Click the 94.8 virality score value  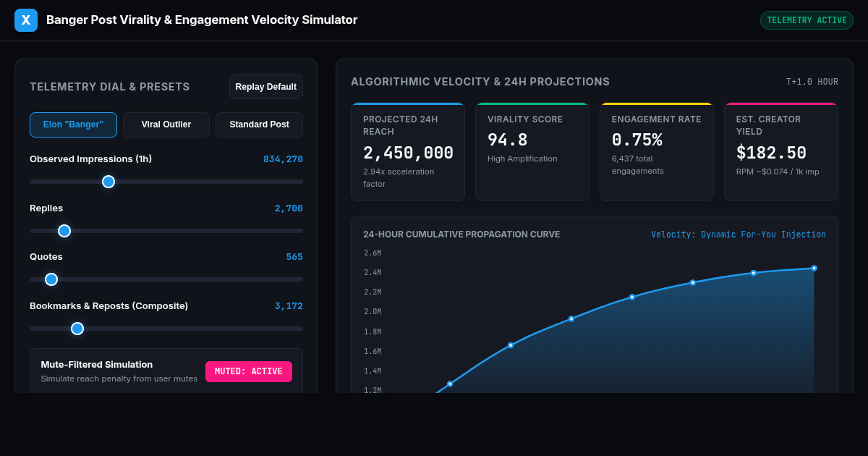click(508, 140)
